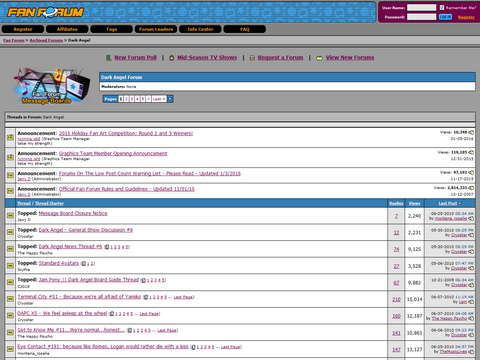This screenshot has width=480, height=360.
Task: Sort threads by Last Post column
Action: [x=448, y=203]
